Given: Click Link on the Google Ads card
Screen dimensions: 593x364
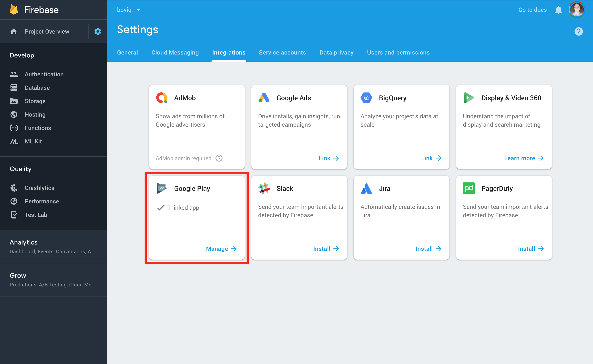Looking at the screenshot, I should [x=324, y=158].
